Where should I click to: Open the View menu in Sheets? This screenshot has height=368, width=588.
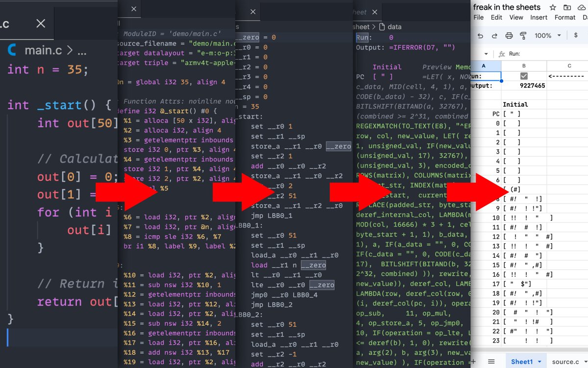click(516, 18)
